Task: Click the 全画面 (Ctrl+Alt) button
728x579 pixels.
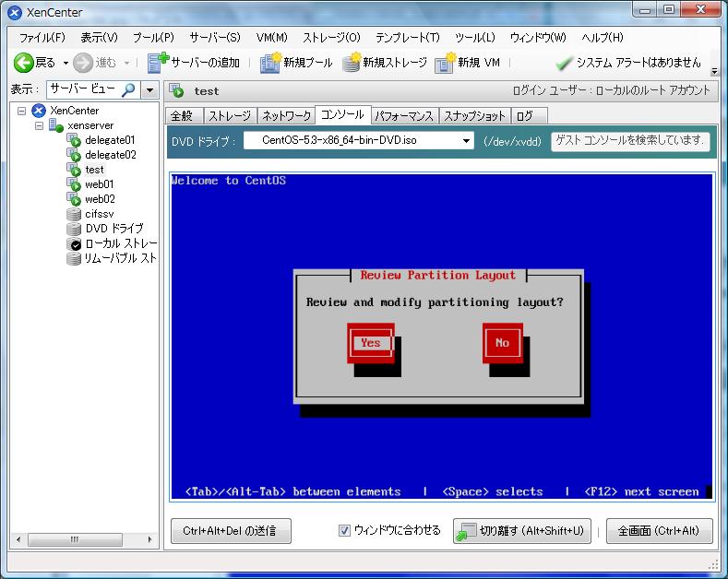Action: [660, 531]
